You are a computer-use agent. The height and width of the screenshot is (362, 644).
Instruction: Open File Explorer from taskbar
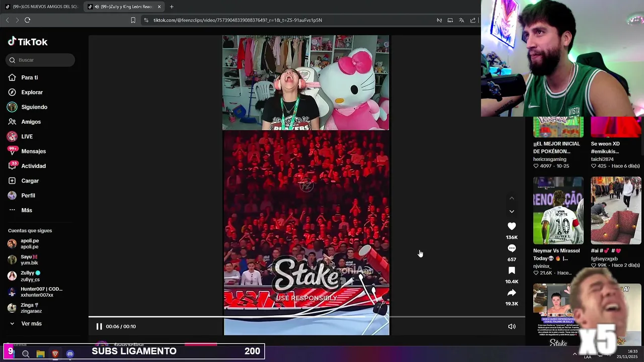click(40, 354)
